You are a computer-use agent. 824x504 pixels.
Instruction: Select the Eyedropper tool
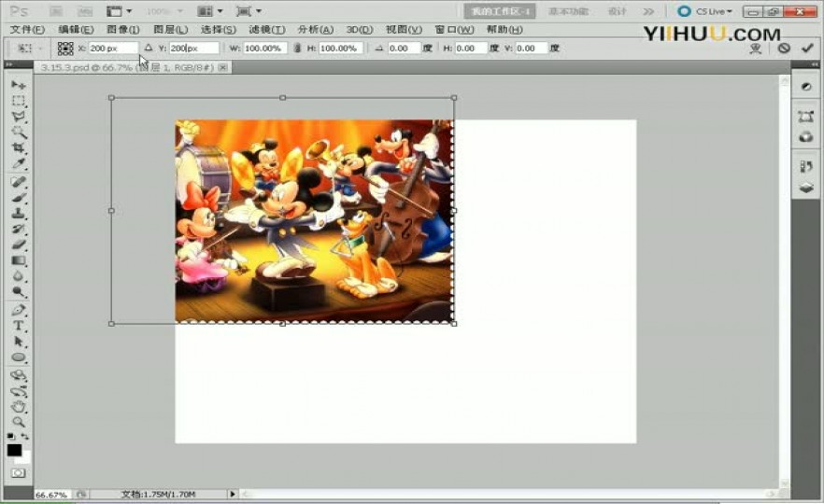19,164
